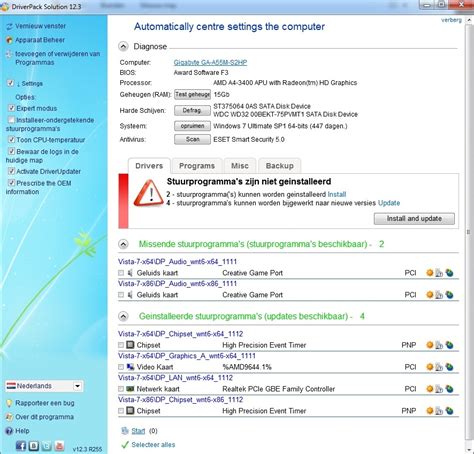Click the vertical scrollbar on the right edge

[x=468, y=232]
